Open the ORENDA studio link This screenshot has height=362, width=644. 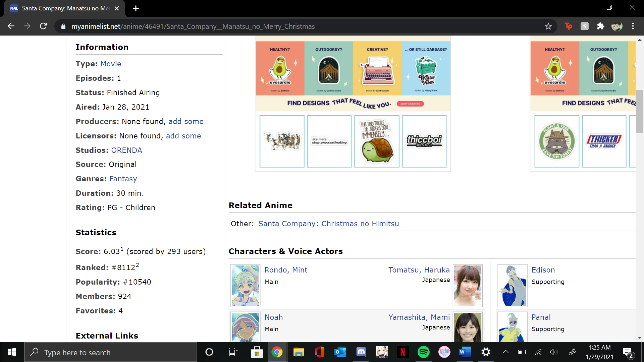coord(126,150)
